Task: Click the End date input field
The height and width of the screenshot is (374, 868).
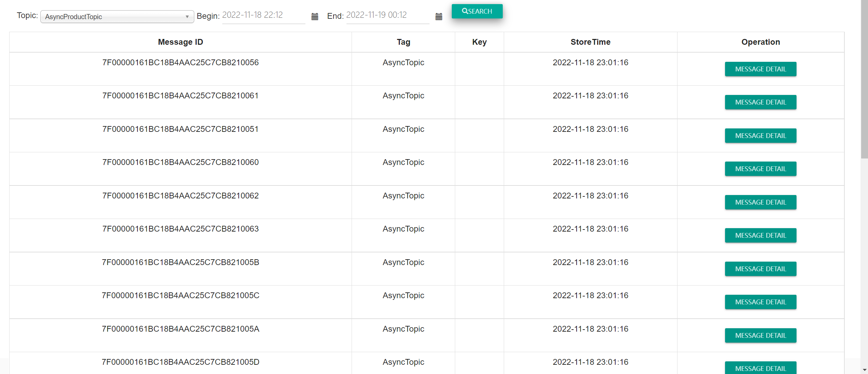Action: [x=387, y=15]
